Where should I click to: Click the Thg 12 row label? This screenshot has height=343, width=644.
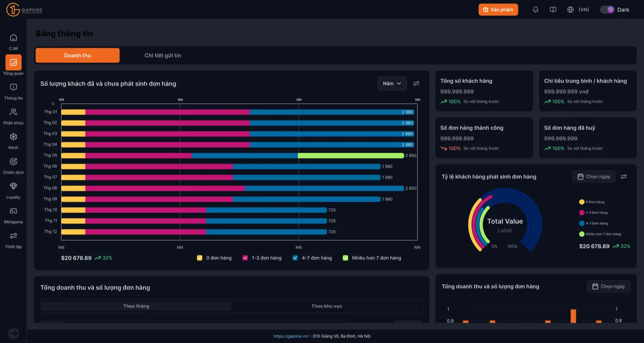[51, 232]
